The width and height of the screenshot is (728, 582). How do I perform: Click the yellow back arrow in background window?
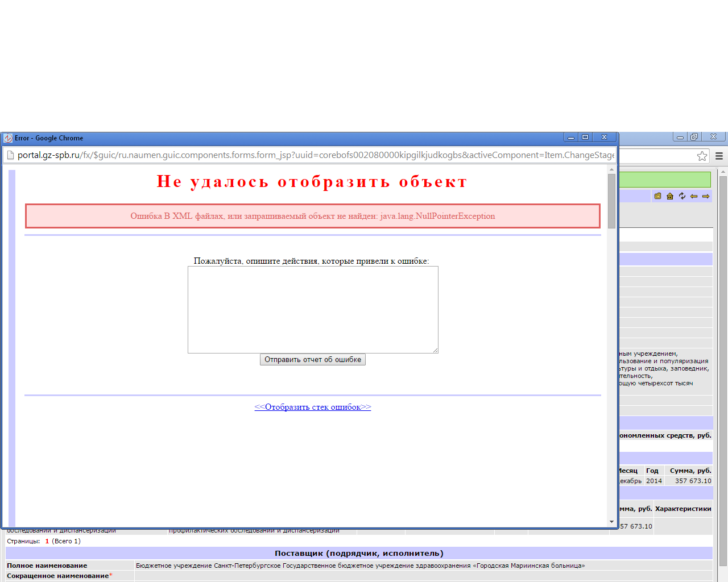coord(694,196)
